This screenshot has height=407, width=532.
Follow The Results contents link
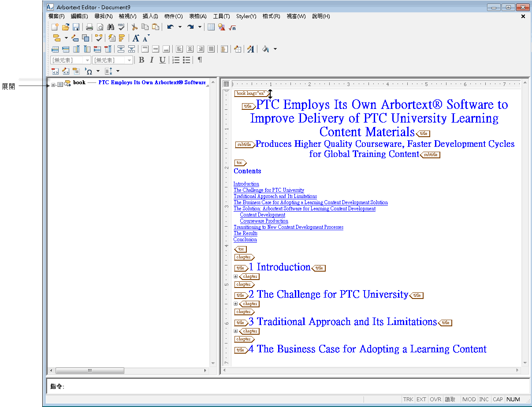click(246, 233)
